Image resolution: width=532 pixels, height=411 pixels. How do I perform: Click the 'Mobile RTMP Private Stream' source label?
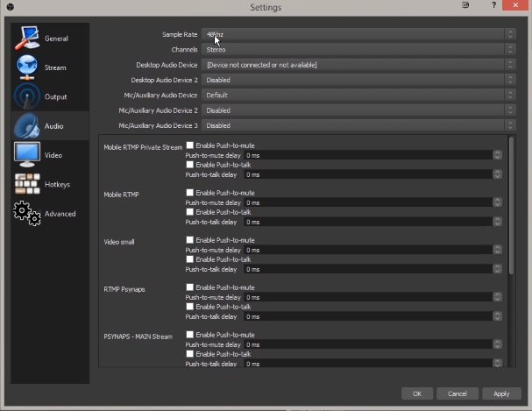(143, 147)
